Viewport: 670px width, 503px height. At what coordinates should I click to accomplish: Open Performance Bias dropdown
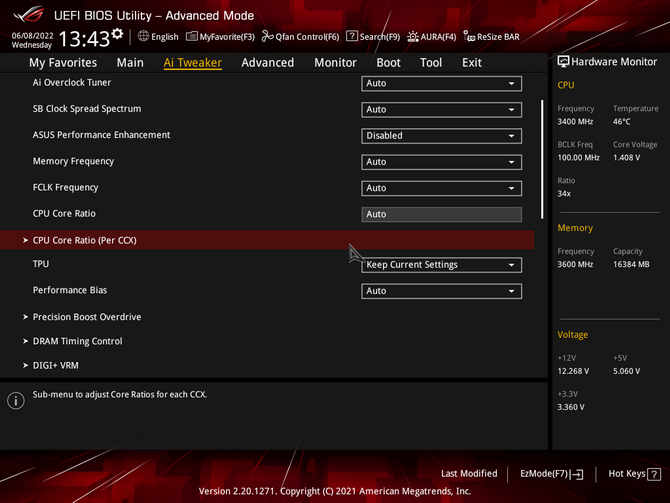pos(441,291)
